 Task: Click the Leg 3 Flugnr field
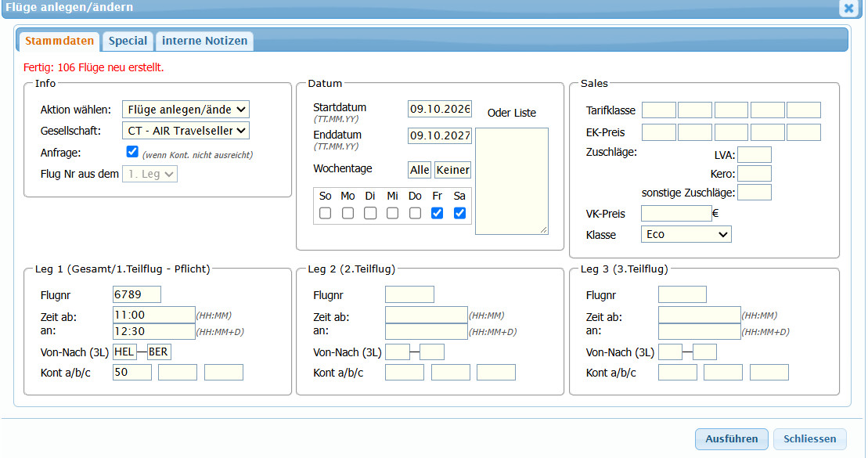pos(683,294)
